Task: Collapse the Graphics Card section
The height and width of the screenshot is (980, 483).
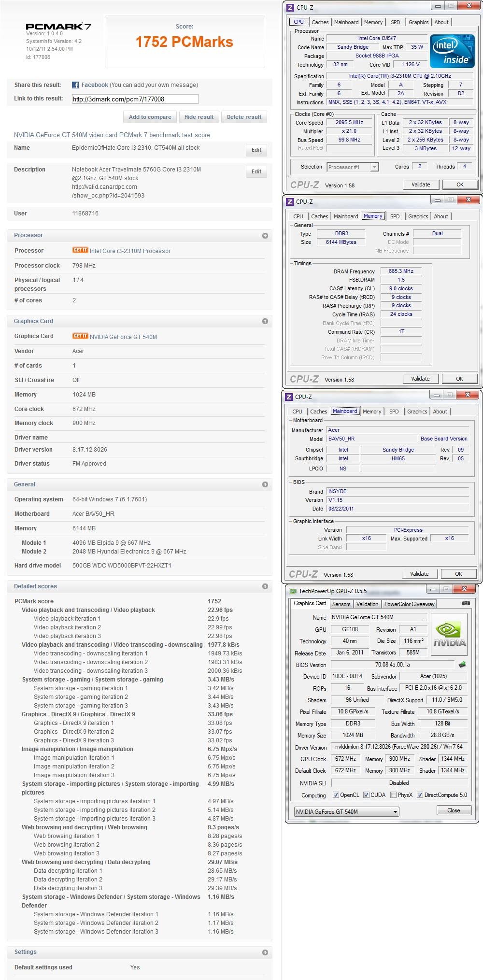Action: pos(265,321)
